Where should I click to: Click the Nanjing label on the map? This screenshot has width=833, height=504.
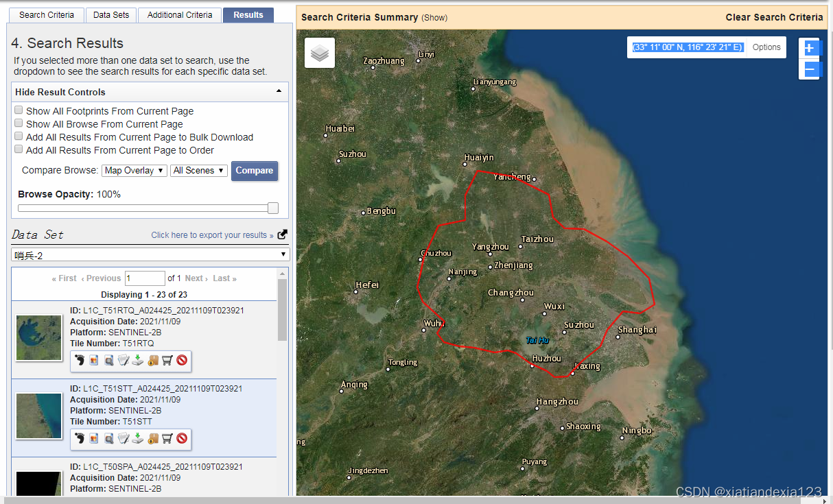[x=462, y=272]
